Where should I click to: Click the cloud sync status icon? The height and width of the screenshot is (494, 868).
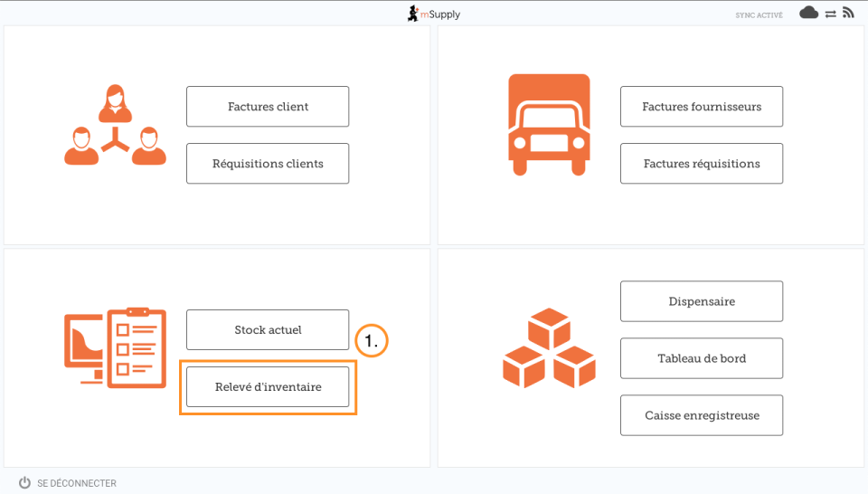(x=808, y=13)
